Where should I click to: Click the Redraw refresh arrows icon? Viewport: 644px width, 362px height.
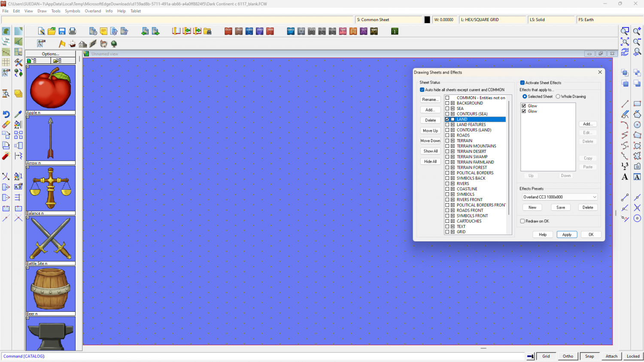point(625,52)
